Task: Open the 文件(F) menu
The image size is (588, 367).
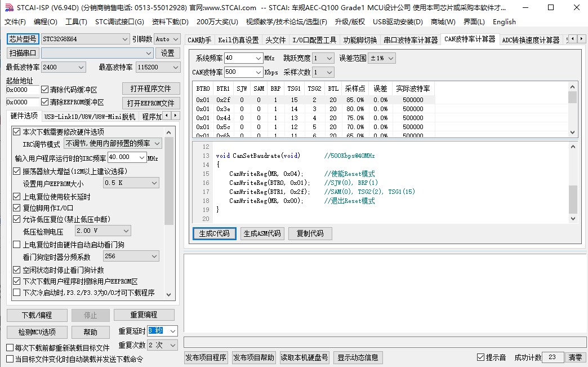Action: pos(15,21)
